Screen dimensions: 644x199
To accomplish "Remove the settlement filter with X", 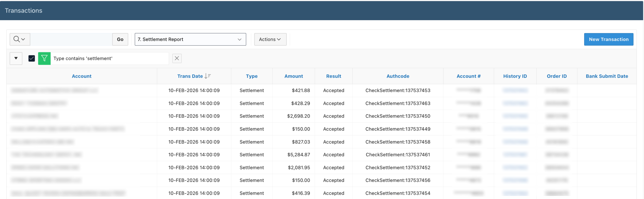I will coord(177,58).
